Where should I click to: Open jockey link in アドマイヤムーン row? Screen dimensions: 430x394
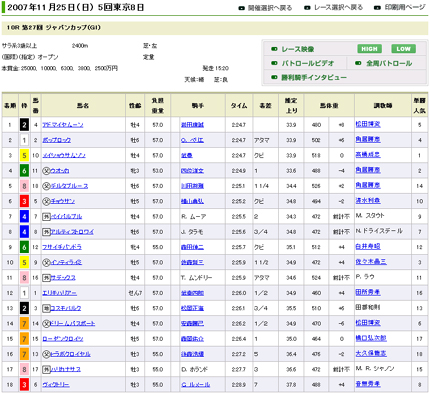click(192, 125)
